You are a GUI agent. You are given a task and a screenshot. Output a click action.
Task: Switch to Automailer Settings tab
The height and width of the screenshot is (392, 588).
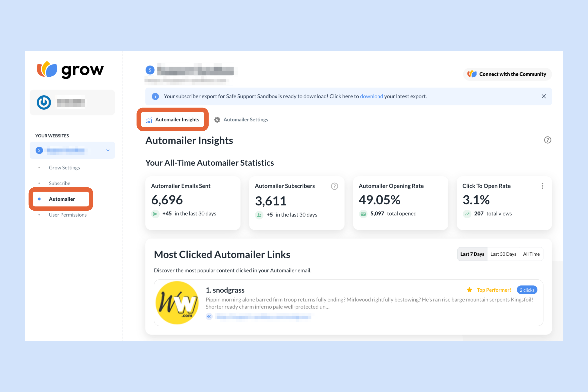[241, 120]
